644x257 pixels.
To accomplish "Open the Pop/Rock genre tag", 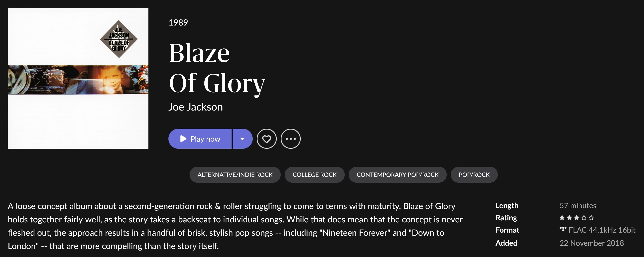I will [x=474, y=175].
